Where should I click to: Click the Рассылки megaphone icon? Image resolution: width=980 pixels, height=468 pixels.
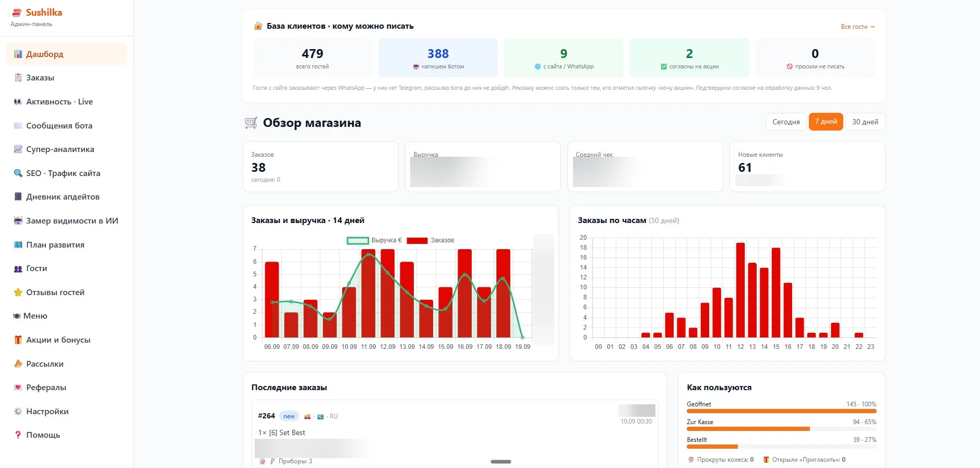pos(18,364)
